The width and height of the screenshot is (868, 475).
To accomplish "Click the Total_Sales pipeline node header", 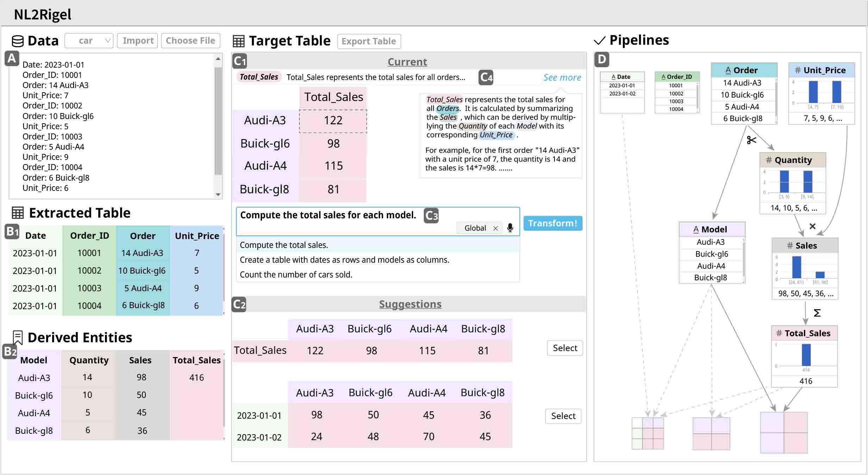I will [804, 333].
